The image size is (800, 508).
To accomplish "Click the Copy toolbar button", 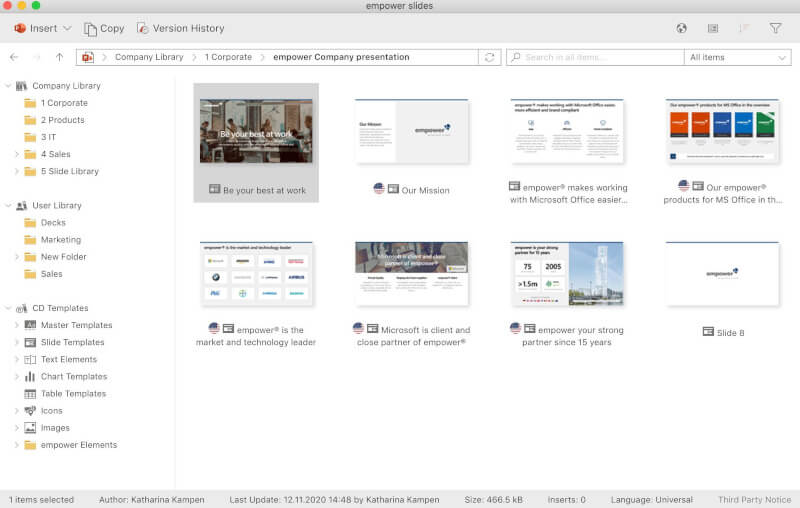I will pyautogui.click(x=104, y=28).
